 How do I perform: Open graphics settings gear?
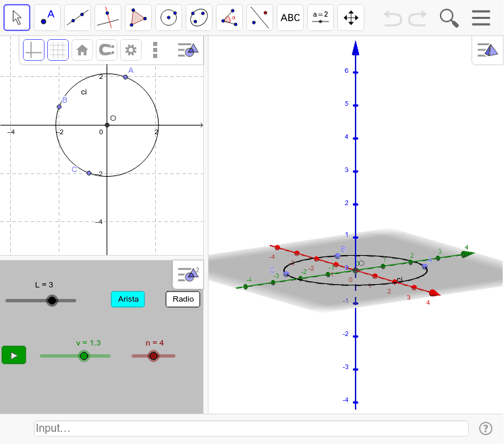[131, 50]
